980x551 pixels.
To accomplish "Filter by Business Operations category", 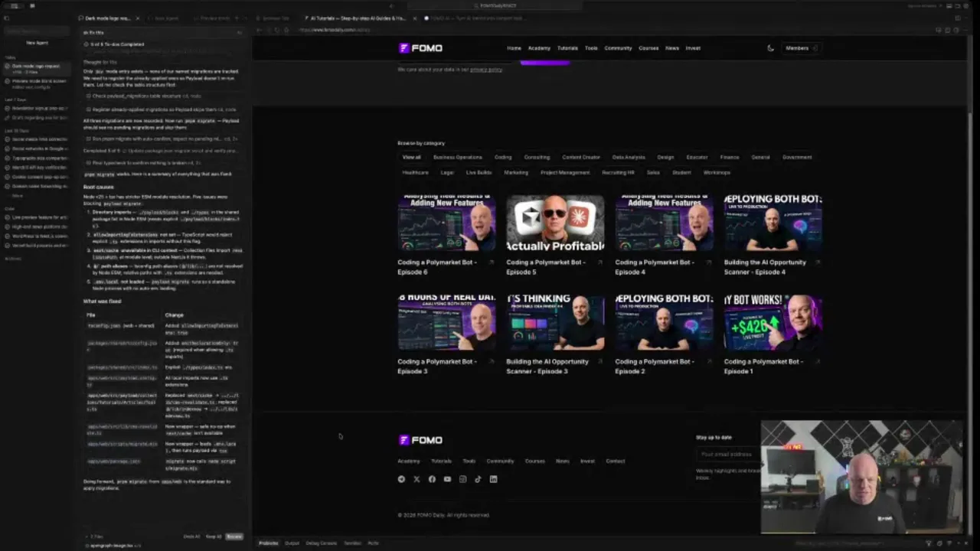I will (x=458, y=157).
